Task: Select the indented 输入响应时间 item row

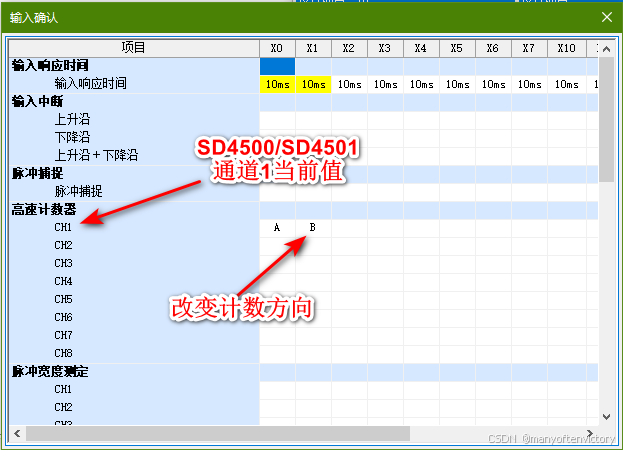Action: (134, 84)
